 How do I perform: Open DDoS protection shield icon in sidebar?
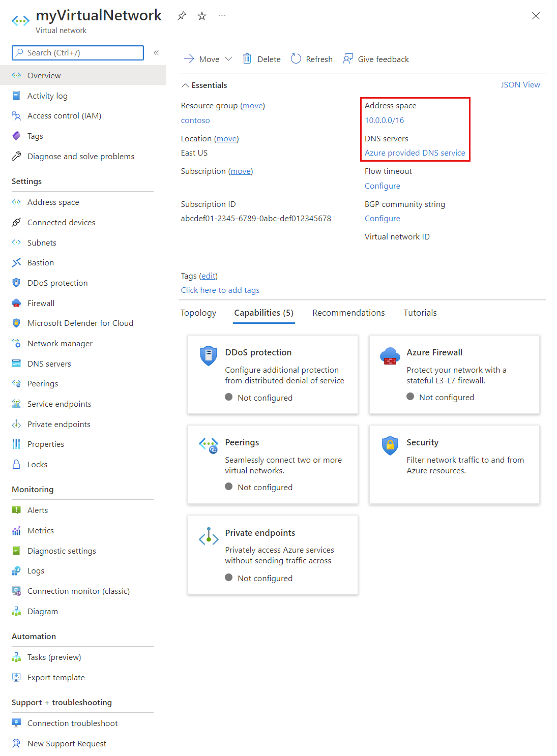tap(16, 283)
